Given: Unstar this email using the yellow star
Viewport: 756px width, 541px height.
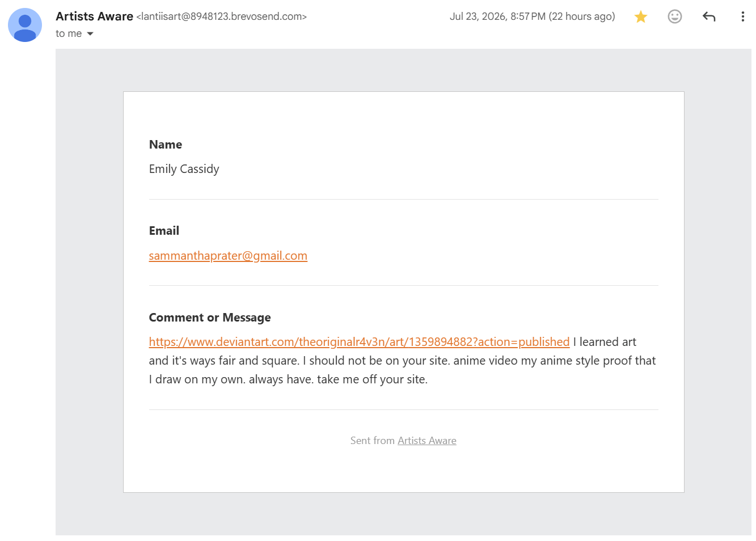Looking at the screenshot, I should pyautogui.click(x=641, y=17).
